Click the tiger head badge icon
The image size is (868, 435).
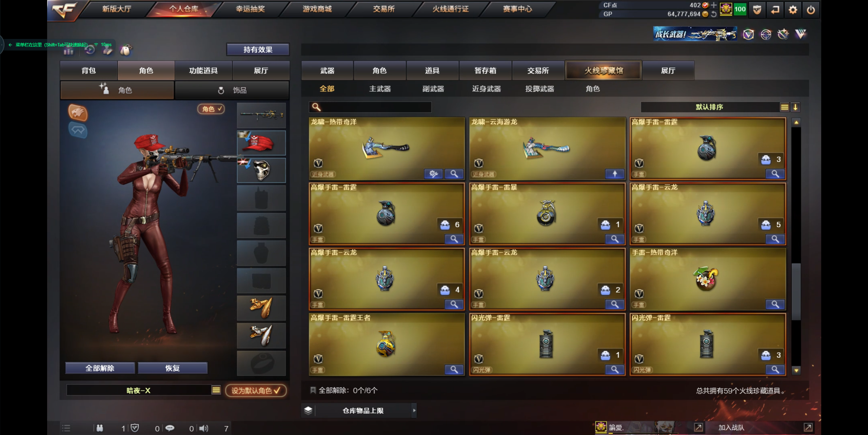coord(78,113)
